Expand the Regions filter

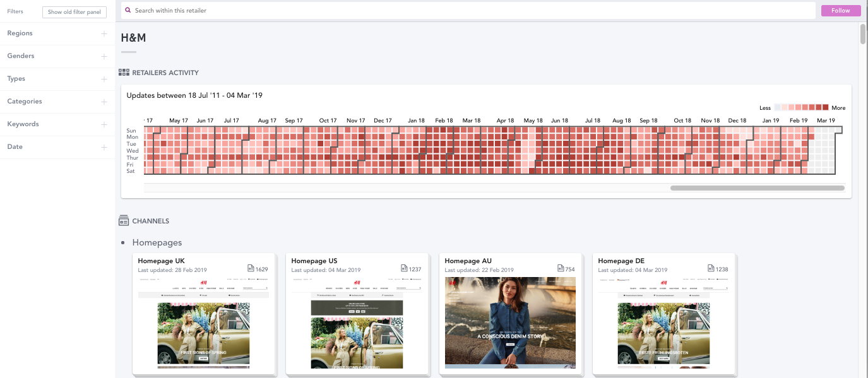(57, 33)
